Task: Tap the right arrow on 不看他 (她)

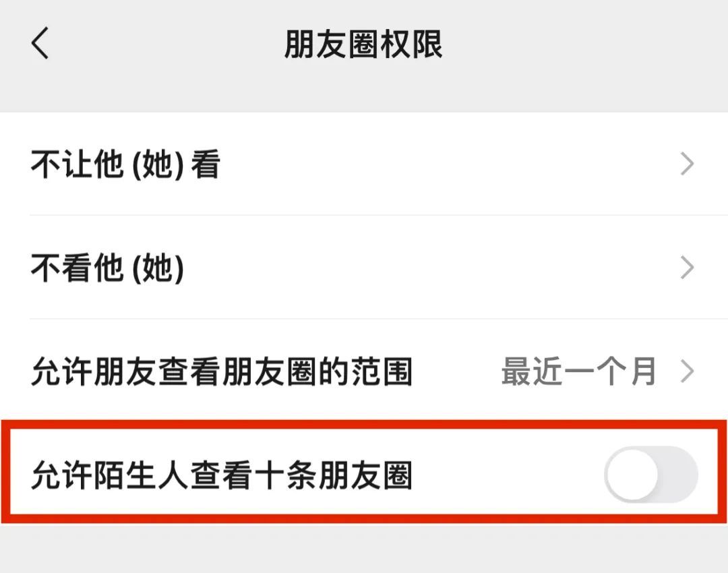Action: point(688,266)
